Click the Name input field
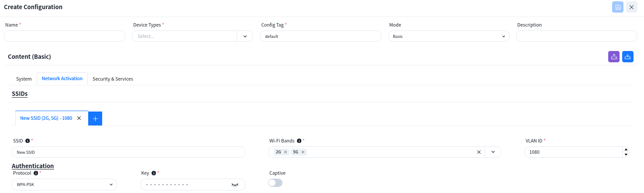The width and height of the screenshot is (644, 193). 65,37
